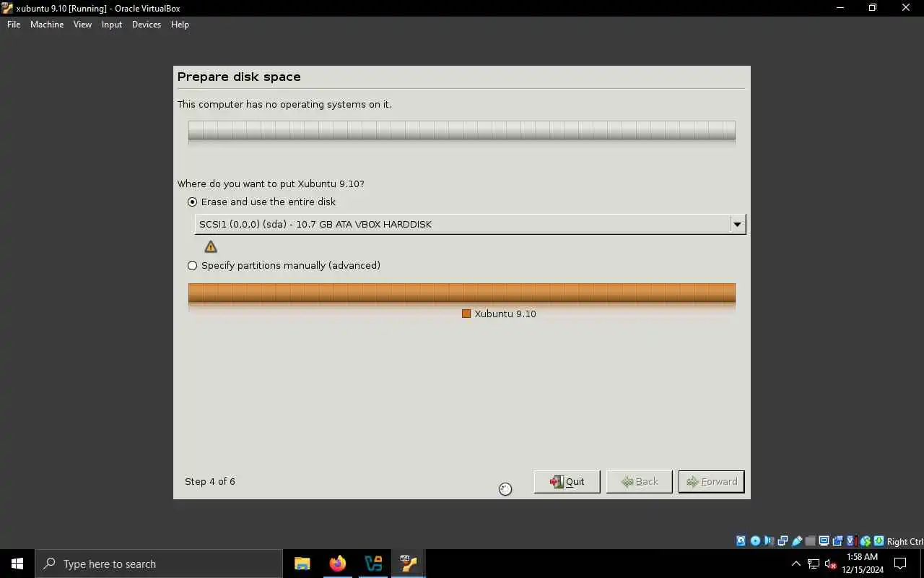Click the Back button
The height and width of the screenshot is (578, 924).
click(640, 482)
